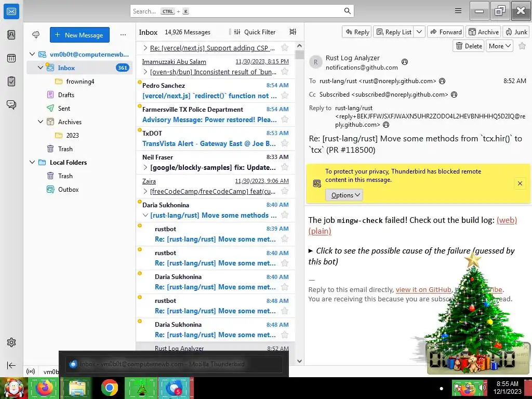Open message list display options
The image size is (532, 399).
click(293, 32)
